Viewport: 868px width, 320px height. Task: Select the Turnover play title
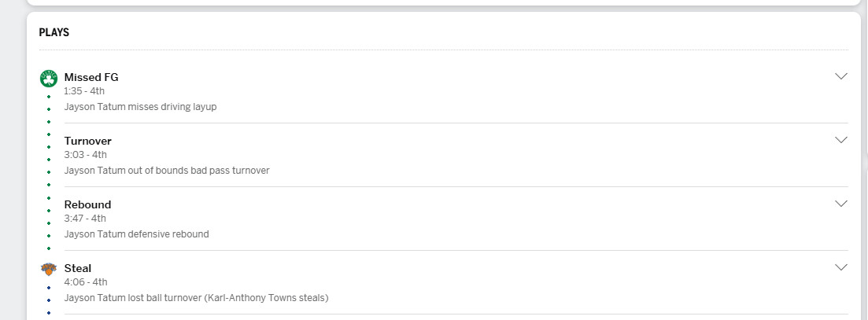88,141
